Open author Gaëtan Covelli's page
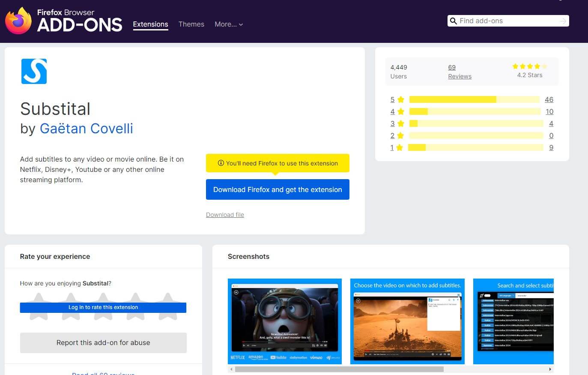Viewport: 588px width, 375px height. coord(87,129)
